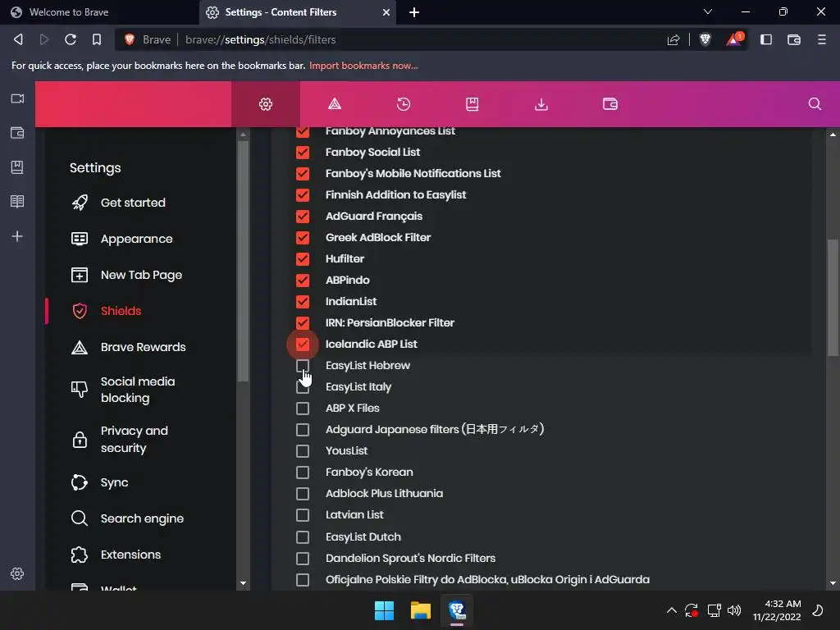
Task: Add a sidebar item with the plus icon
Action: click(17, 236)
